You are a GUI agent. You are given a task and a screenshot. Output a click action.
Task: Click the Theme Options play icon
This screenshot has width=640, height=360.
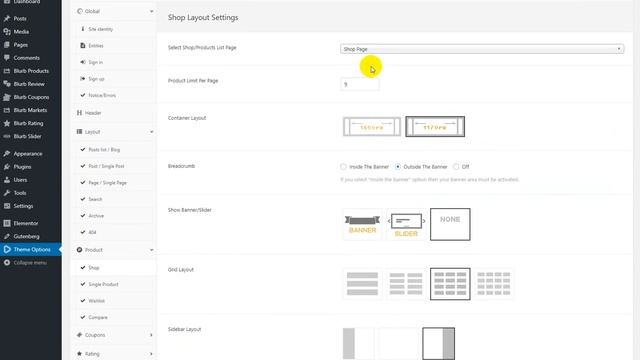pos(7,249)
